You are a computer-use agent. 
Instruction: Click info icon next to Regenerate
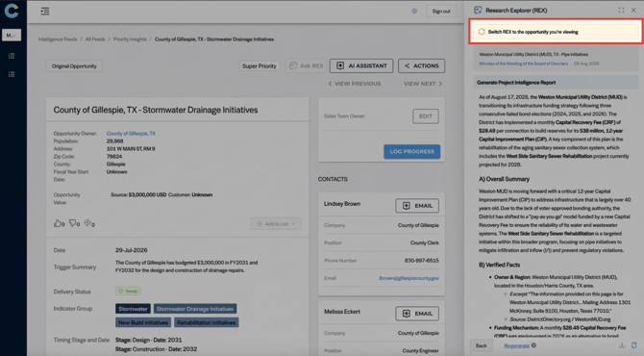coord(533,345)
